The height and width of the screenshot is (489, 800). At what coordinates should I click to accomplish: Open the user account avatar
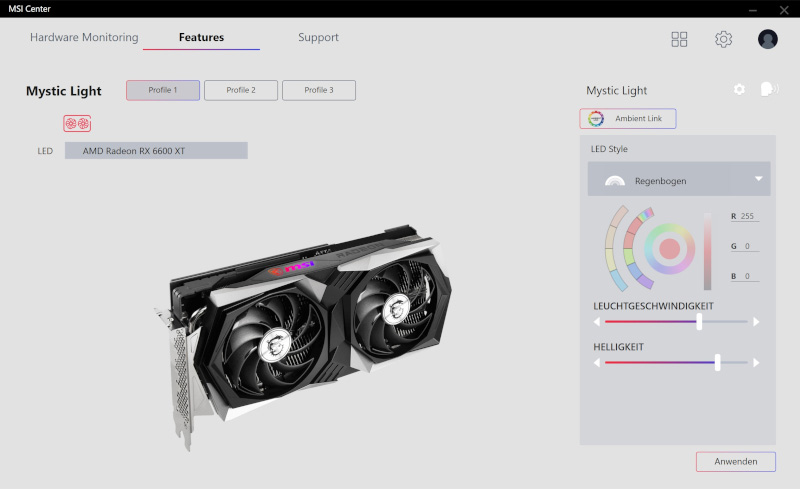pyautogui.click(x=767, y=39)
